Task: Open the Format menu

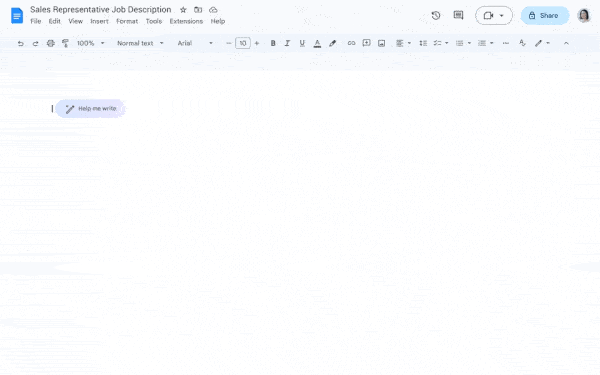Action: click(x=127, y=21)
